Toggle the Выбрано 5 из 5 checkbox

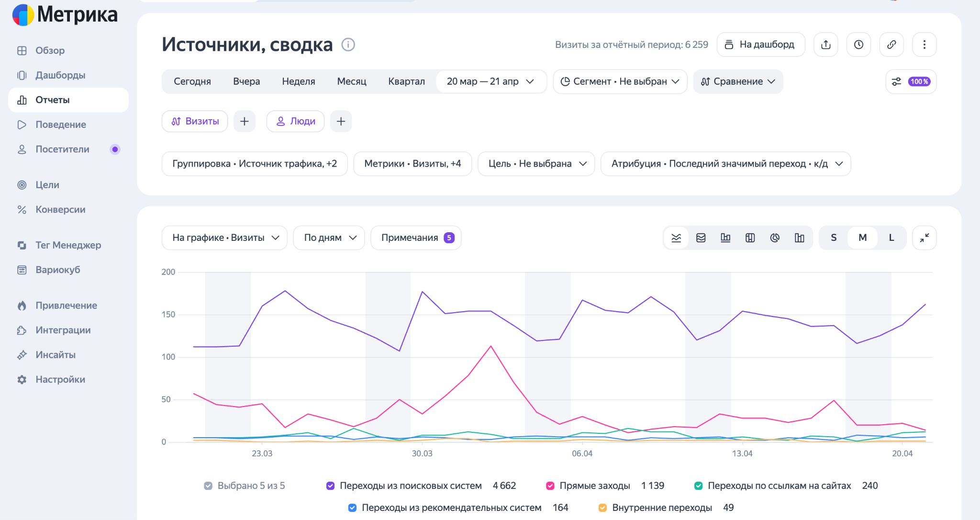tap(208, 486)
